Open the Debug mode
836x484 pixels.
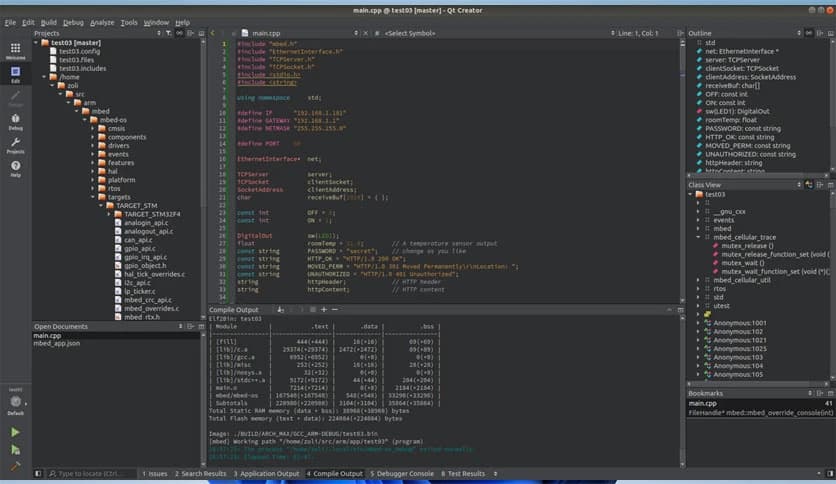click(15, 122)
